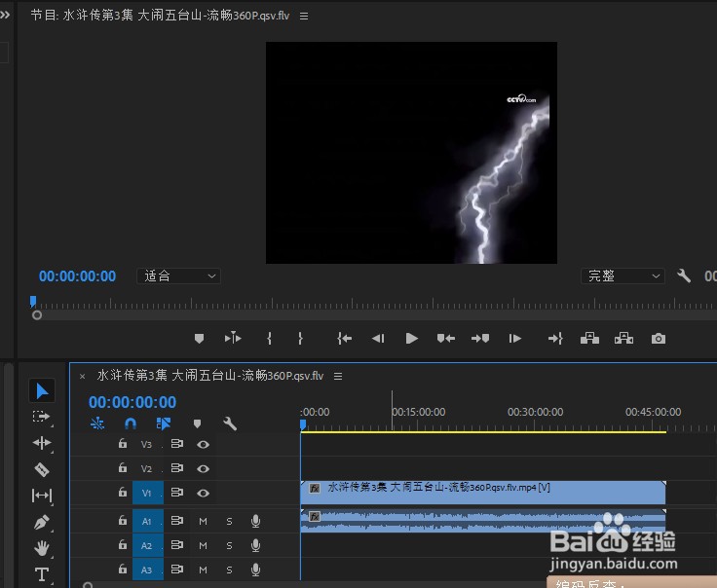The width and height of the screenshot is (717, 588).
Task: Solo the A3 audio track
Action: 229,570
